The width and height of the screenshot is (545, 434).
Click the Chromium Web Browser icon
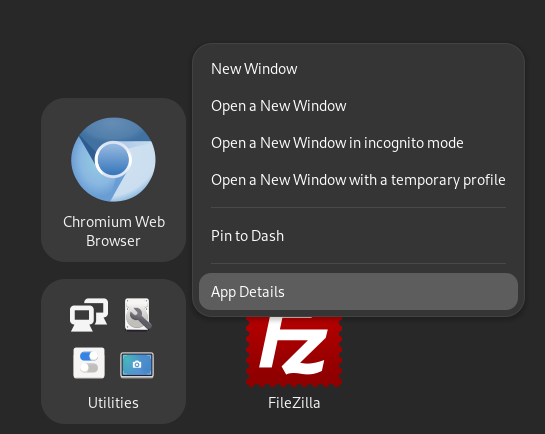[113, 159]
